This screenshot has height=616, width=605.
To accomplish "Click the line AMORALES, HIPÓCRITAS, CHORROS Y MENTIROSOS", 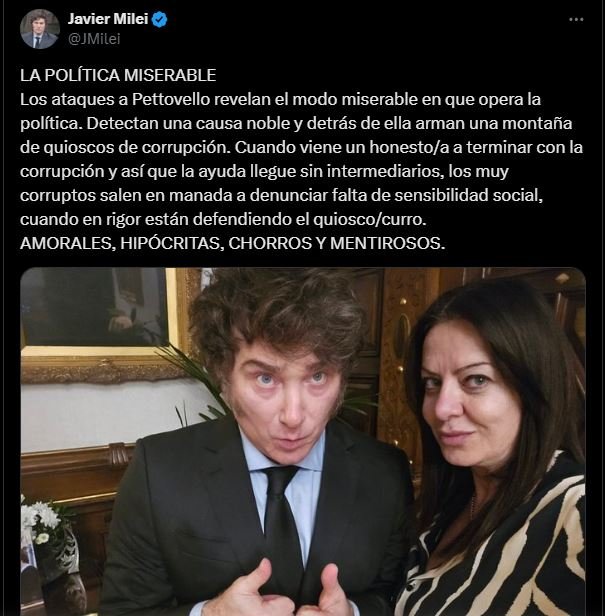I will point(233,243).
